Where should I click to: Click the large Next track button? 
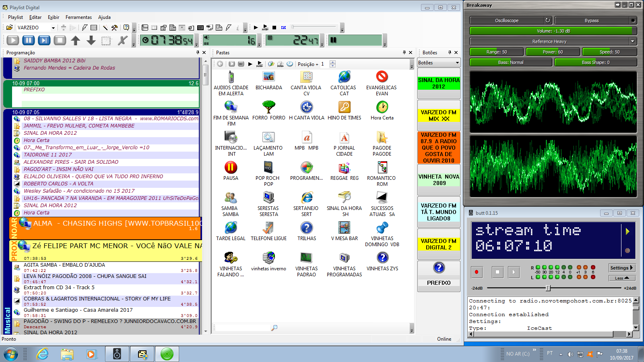point(44,40)
